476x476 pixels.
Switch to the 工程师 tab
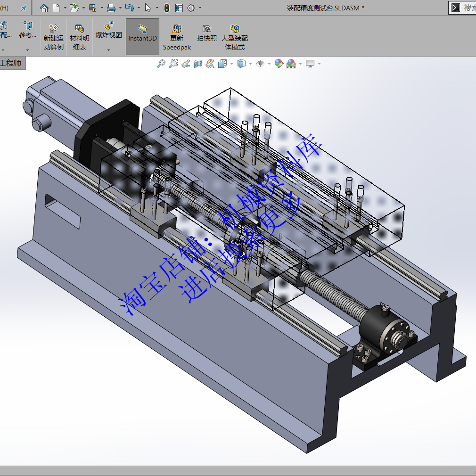tap(11, 63)
